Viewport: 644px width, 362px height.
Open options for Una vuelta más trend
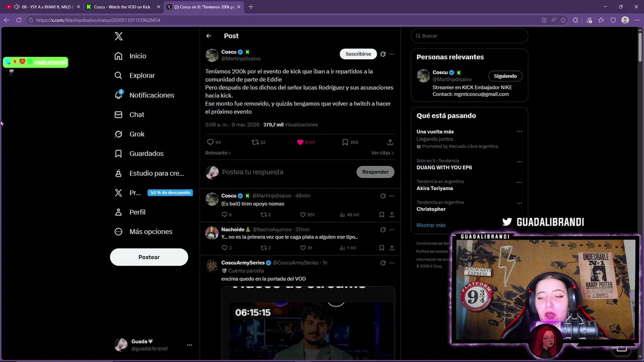pyautogui.click(x=519, y=132)
